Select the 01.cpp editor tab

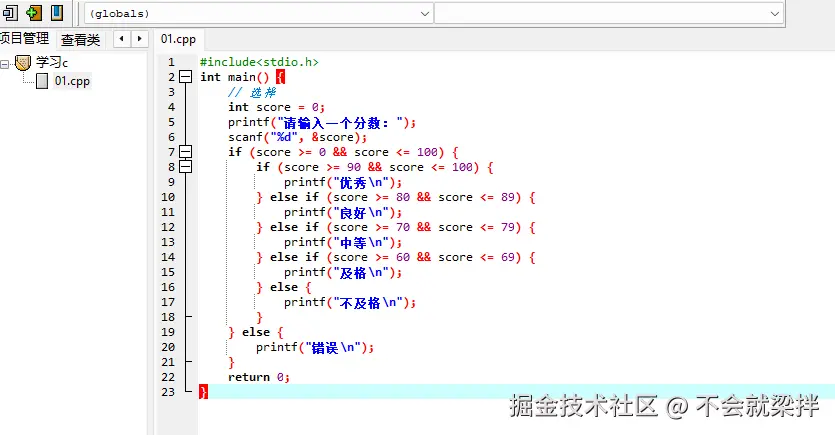tap(178, 39)
